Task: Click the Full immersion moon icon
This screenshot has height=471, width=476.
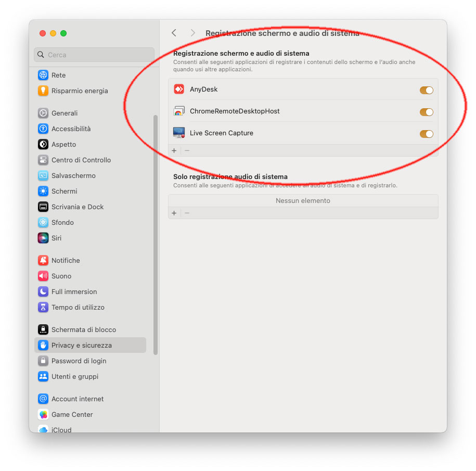Action: [43, 292]
